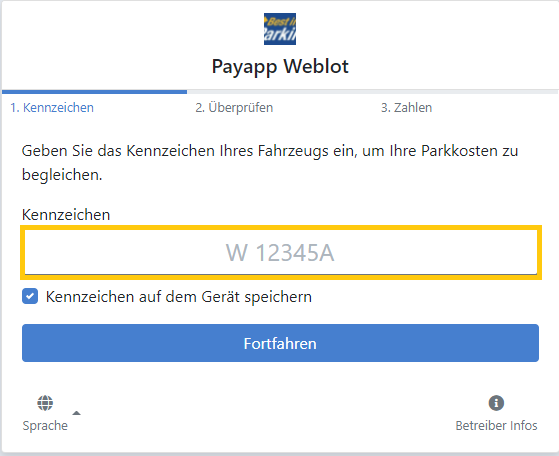Open the Betreiber Infos link text
Image resolution: width=559 pixels, height=456 pixels.
[496, 425]
